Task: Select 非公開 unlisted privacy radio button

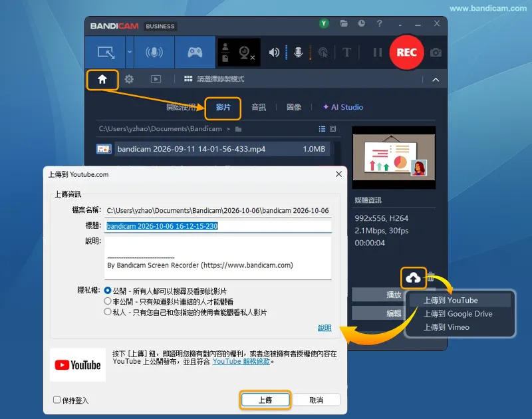Action: pos(108,301)
